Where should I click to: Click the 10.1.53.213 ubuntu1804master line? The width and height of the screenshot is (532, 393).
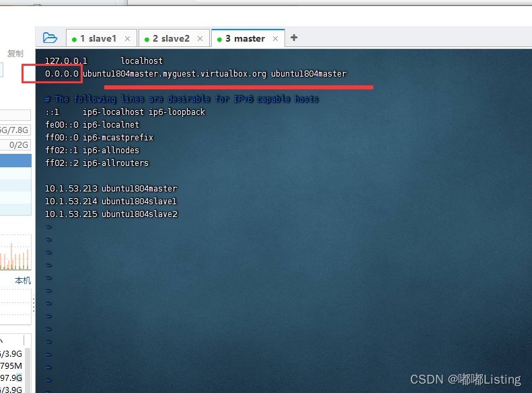pos(111,189)
